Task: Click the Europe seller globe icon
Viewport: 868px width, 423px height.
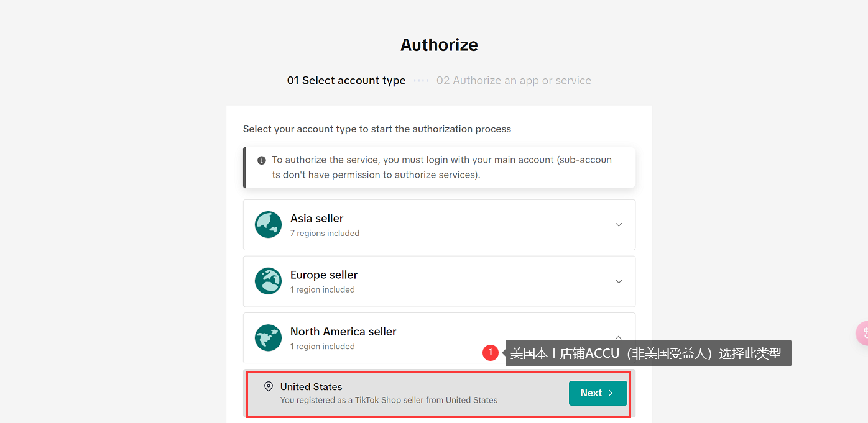Action: (x=268, y=281)
